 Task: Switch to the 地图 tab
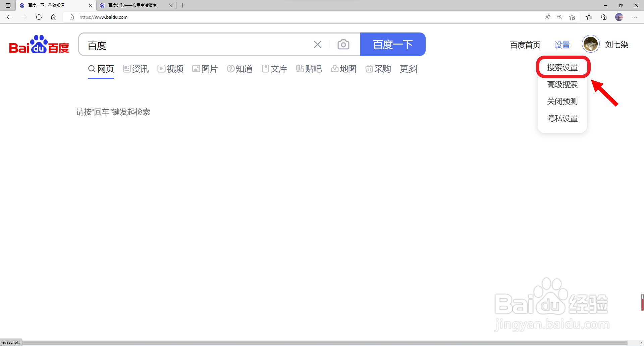pyautogui.click(x=343, y=69)
